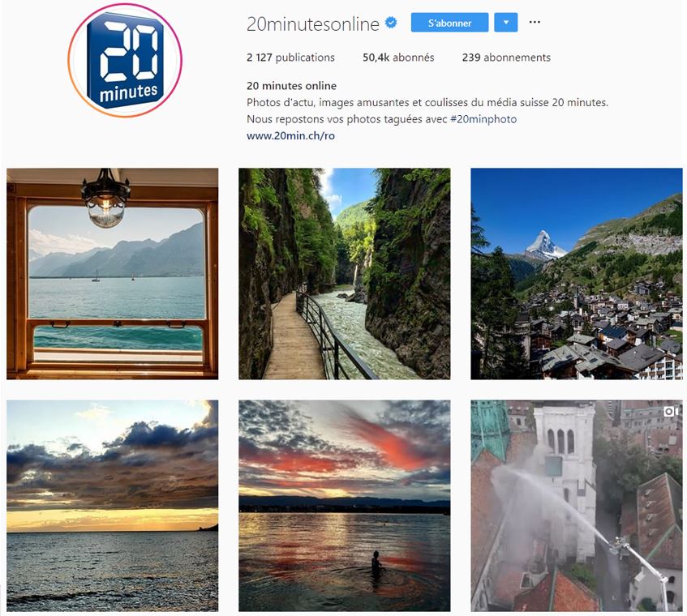Image resolution: width=687 pixels, height=616 pixels.
Task: Open the cloudy lake sunset photo
Action: [112, 506]
